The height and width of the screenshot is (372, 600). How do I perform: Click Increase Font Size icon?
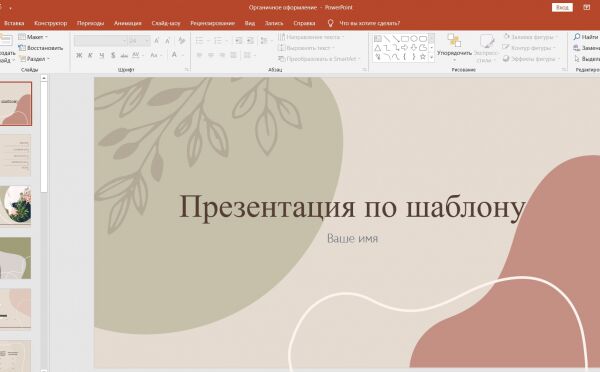tap(157, 41)
